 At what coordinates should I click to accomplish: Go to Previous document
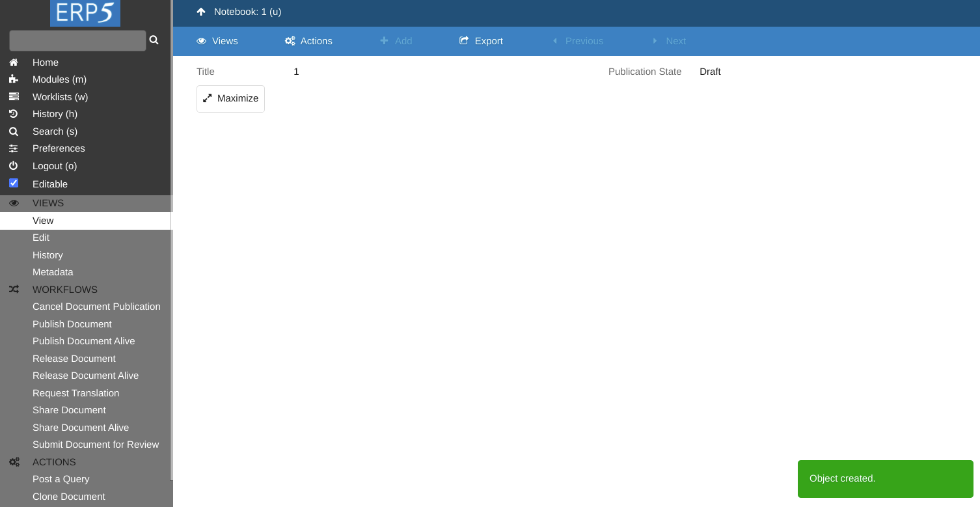coord(578,41)
